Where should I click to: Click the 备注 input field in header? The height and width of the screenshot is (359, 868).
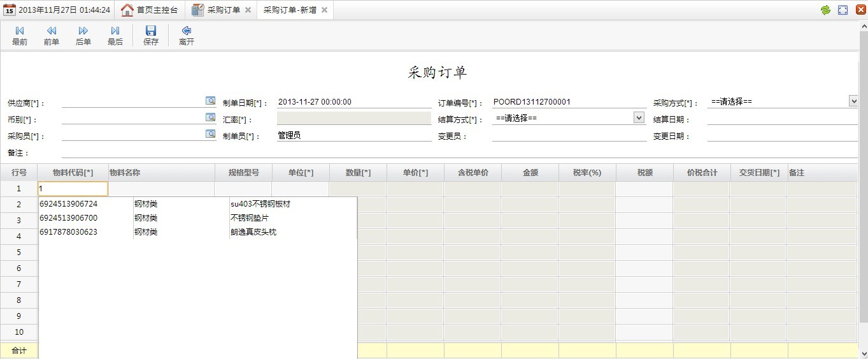coord(460,152)
